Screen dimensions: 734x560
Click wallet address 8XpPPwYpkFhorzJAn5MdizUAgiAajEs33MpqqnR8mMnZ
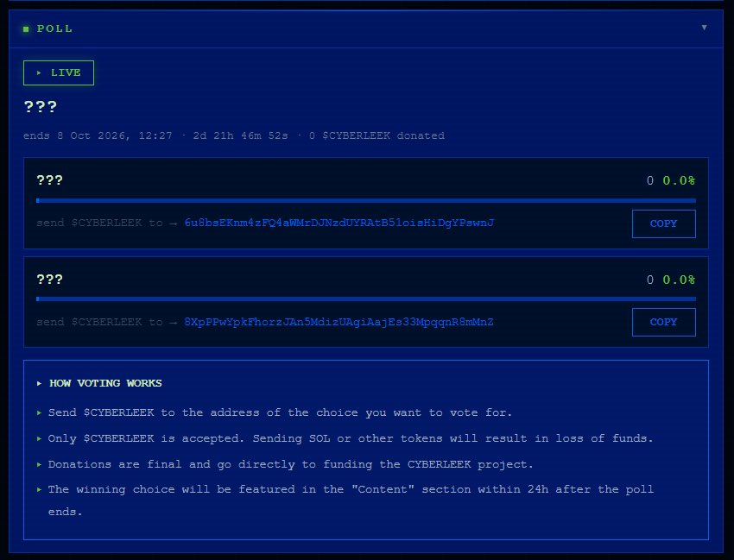point(339,322)
